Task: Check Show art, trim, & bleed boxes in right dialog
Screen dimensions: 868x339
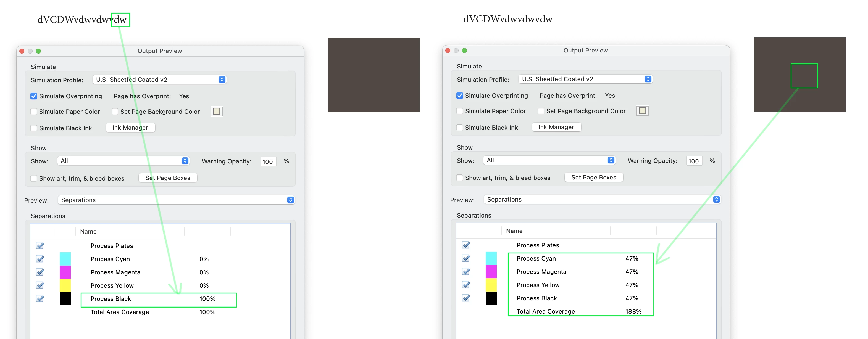Action: point(460,178)
